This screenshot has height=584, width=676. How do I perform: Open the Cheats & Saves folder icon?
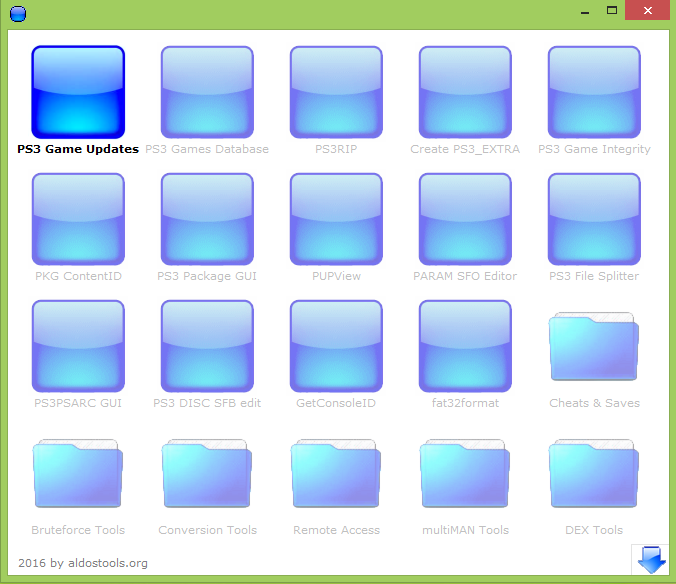(594, 346)
